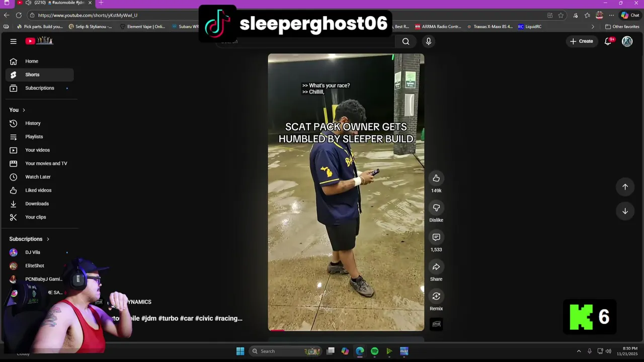
Task: Open the LiquidRC bookmark
Action: [530, 27]
